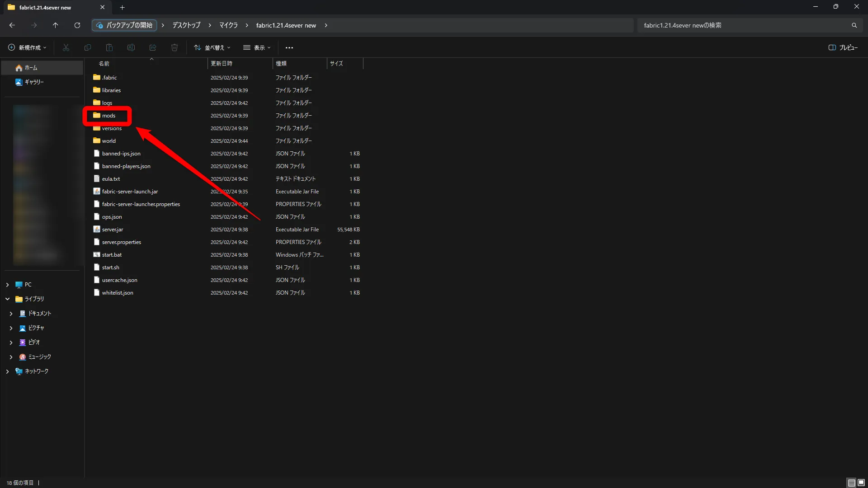The image size is (868, 488).
Task: Open the See more three-dots menu
Action: pyautogui.click(x=289, y=47)
